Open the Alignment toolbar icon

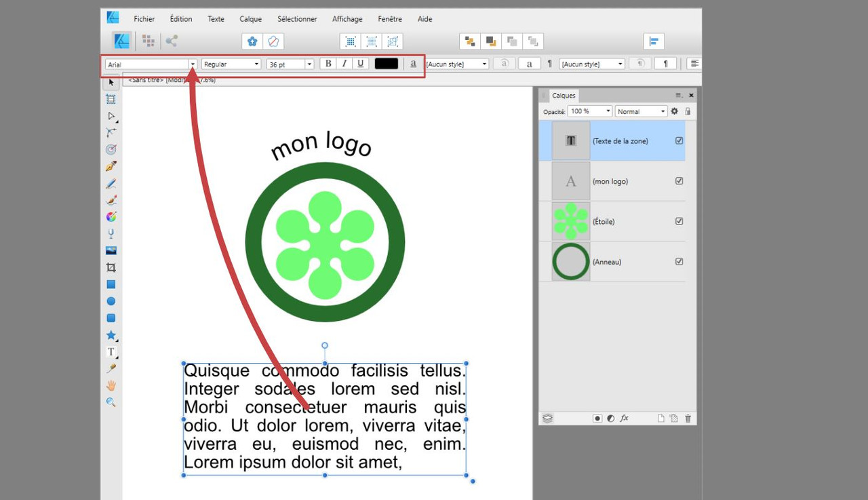654,41
